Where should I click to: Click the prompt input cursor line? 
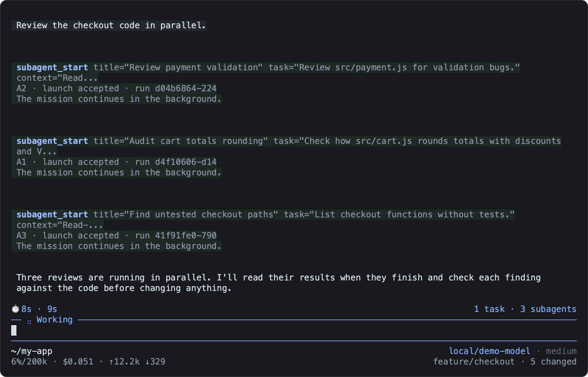(x=294, y=330)
